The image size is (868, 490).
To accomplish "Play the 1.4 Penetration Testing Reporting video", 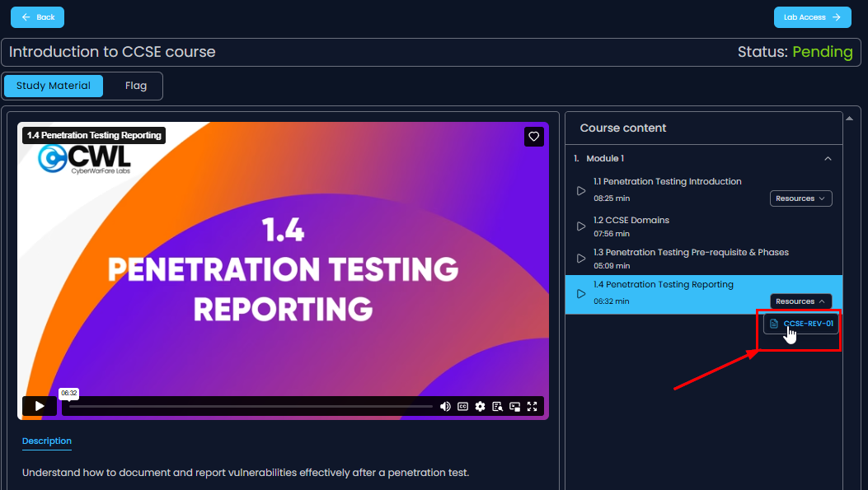I will coord(40,406).
